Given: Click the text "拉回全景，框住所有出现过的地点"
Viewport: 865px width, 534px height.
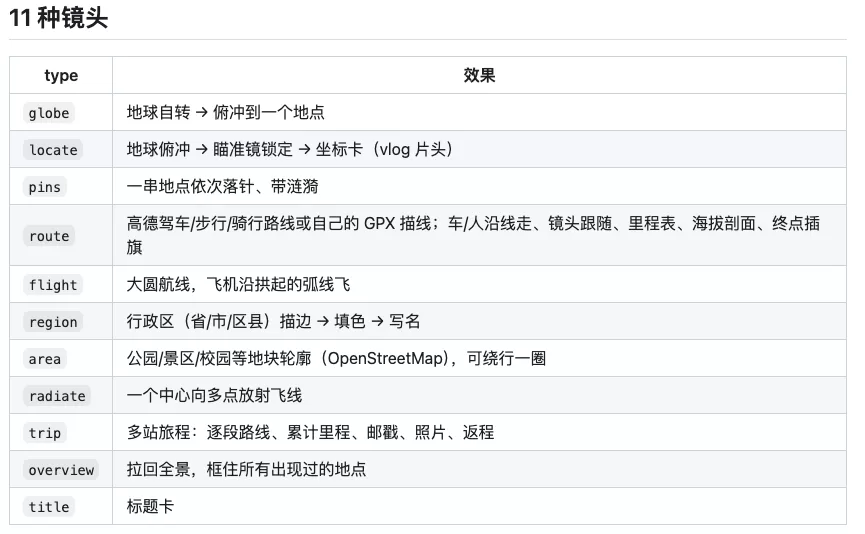Looking at the screenshot, I should pyautogui.click(x=246, y=469).
